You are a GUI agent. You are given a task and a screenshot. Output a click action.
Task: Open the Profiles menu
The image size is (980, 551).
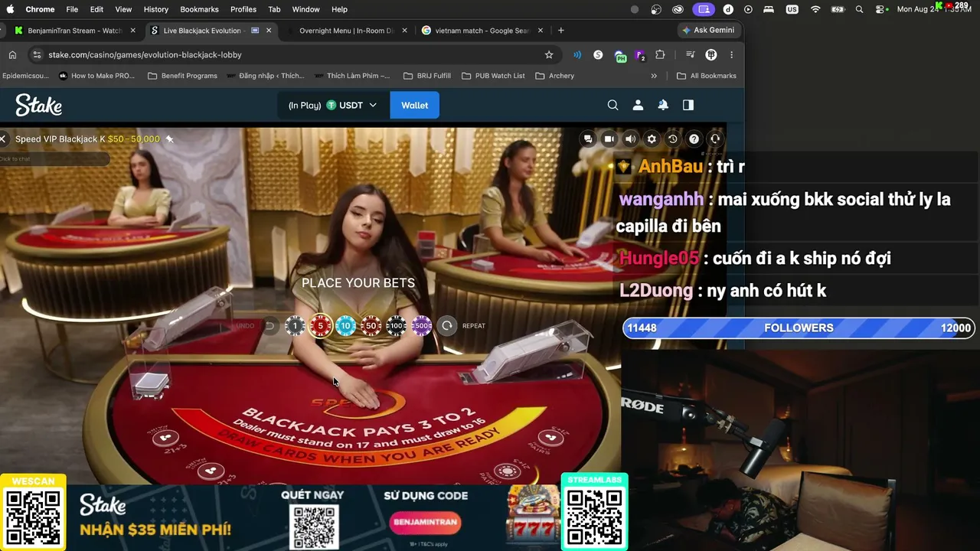click(243, 9)
